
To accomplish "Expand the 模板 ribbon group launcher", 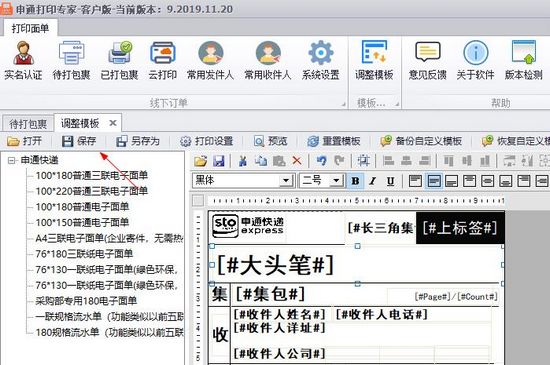I will point(397,104).
